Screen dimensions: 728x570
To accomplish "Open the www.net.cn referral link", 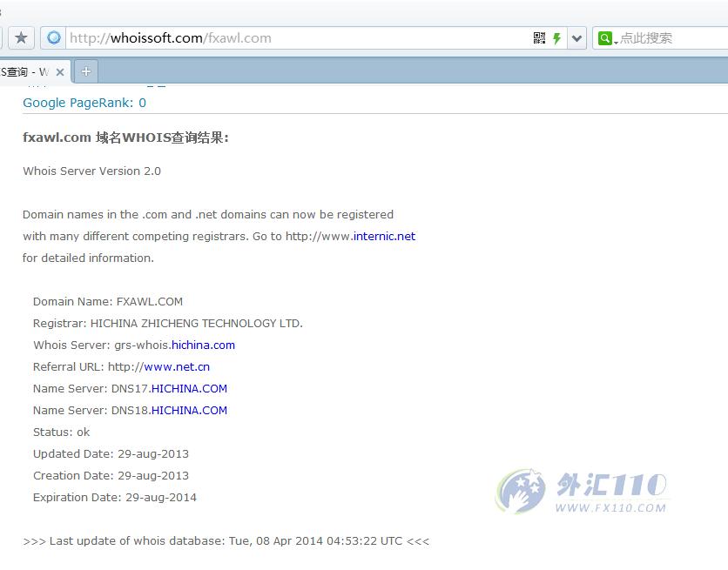I will (x=177, y=367).
